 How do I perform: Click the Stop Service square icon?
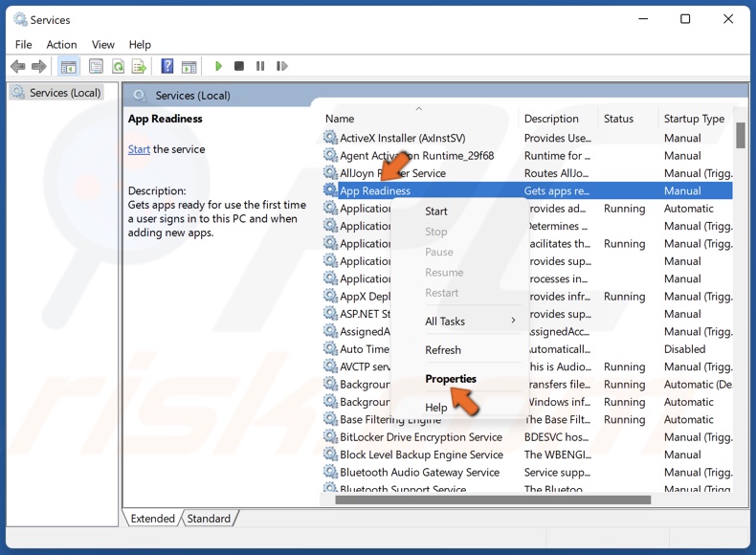coord(238,66)
